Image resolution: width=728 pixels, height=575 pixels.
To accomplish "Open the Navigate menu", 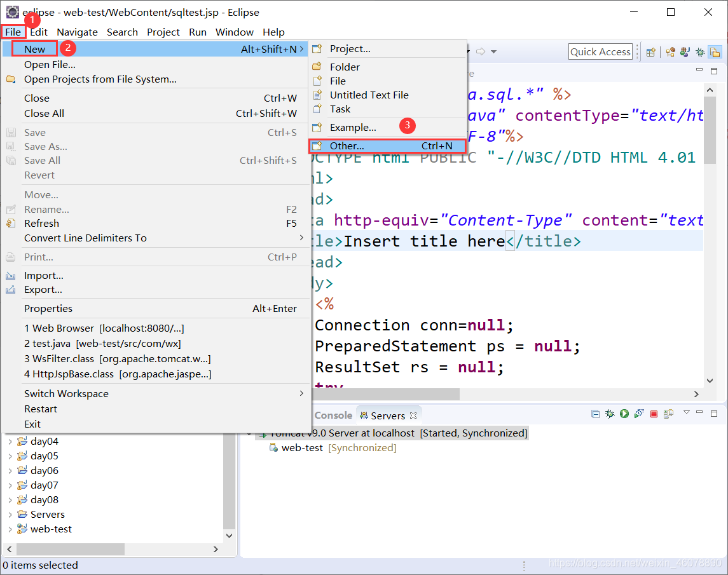I will (x=77, y=32).
